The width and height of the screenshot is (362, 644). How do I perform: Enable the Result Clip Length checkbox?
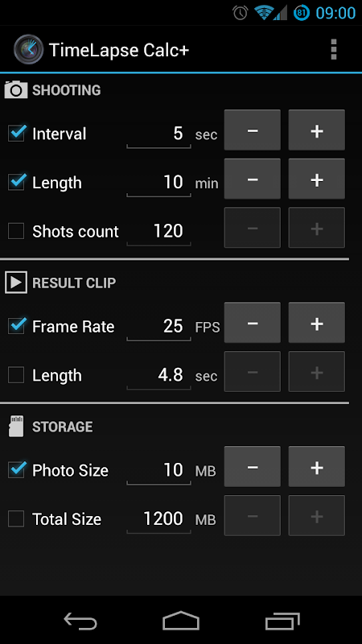coord(16,375)
